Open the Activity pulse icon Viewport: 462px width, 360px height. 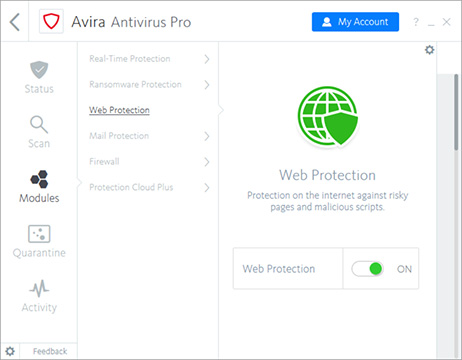[x=39, y=288]
